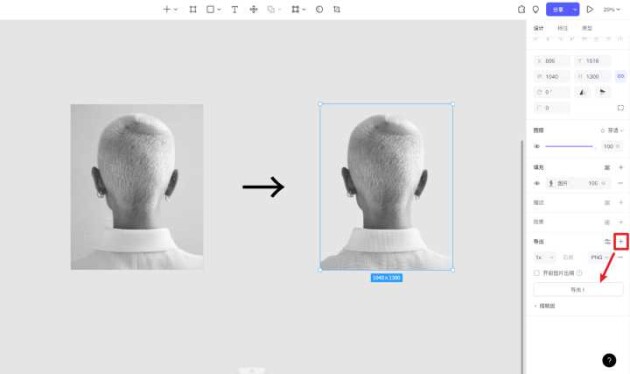
Task: Enable the image compression checkbox
Action: (x=536, y=273)
